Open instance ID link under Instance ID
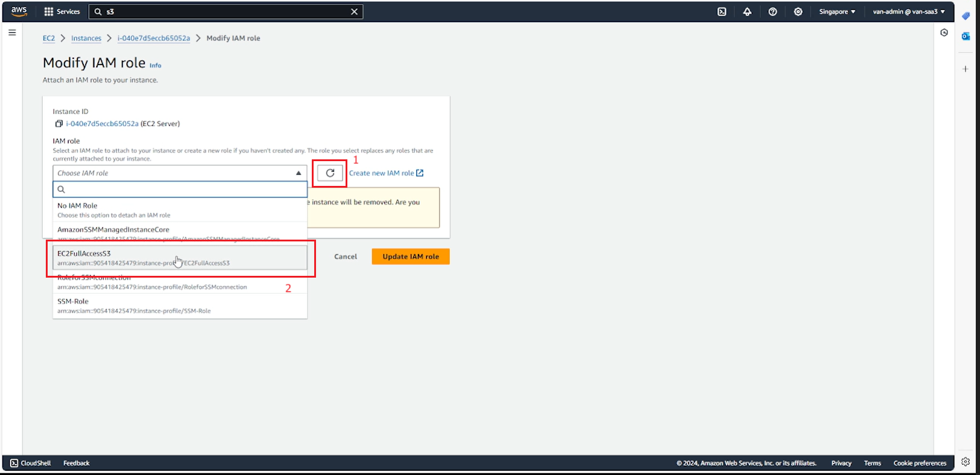This screenshot has height=475, width=980. coord(102,124)
